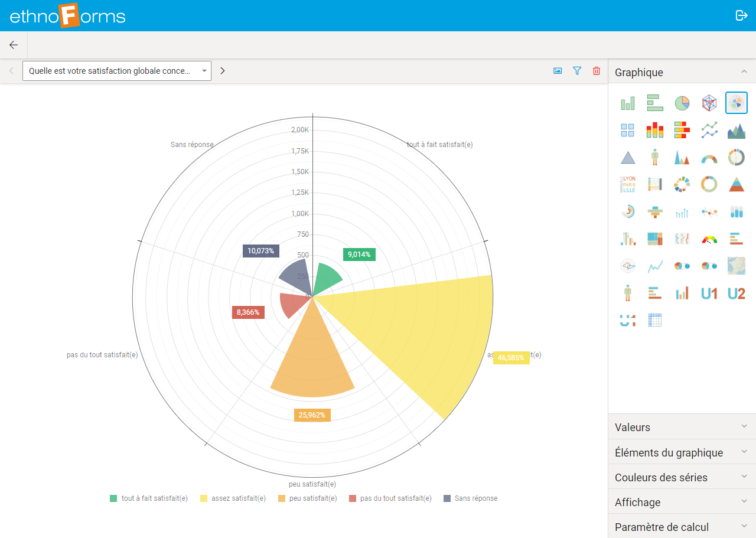The width and height of the screenshot is (756, 538).
Task: Open the question selector dropdown
Action: point(117,71)
